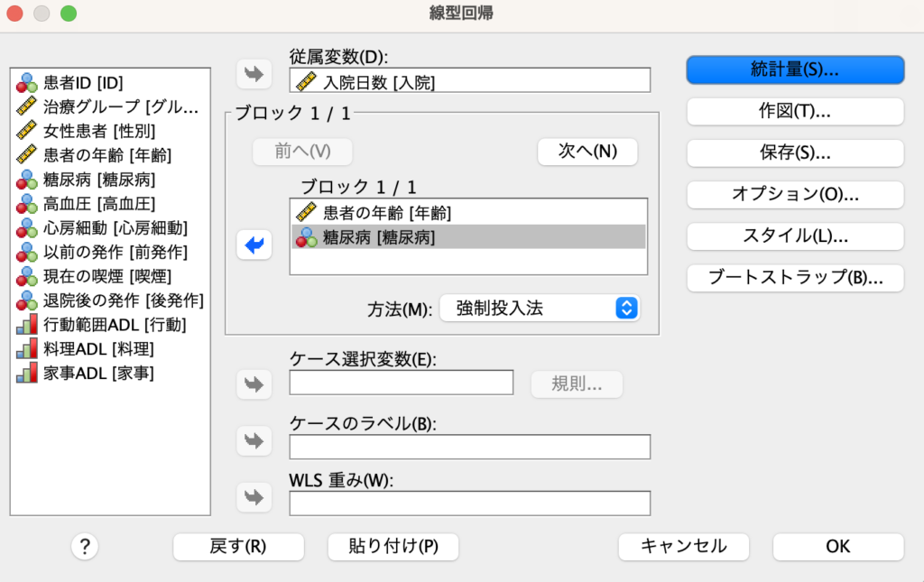The height and width of the screenshot is (582, 924).
Task: Open the 方法(M) dropdown showing 強制投入法
Action: [x=540, y=308]
